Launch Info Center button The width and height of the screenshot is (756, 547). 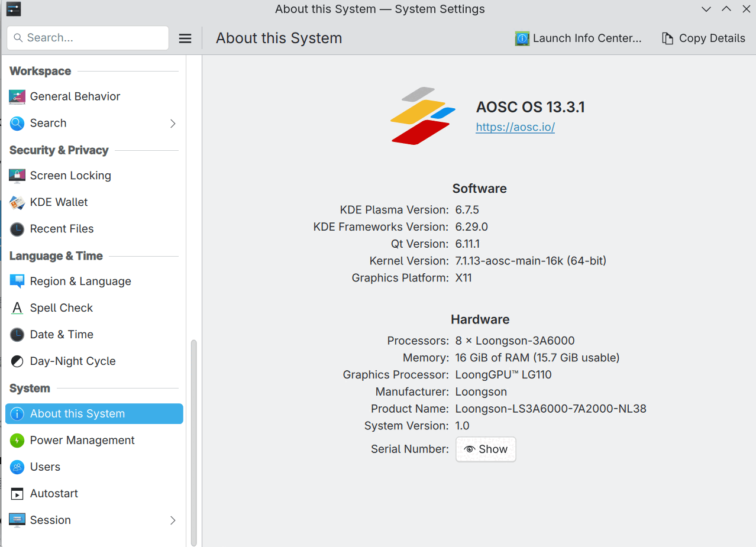[x=578, y=38]
